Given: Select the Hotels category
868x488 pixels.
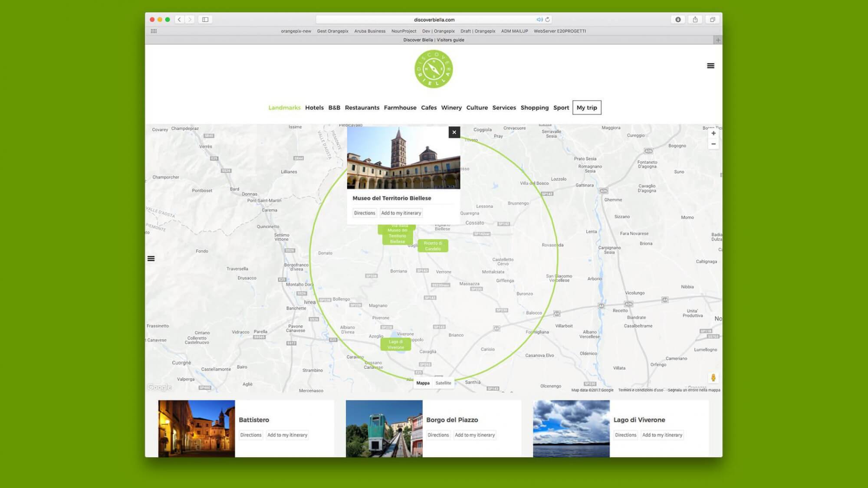Looking at the screenshot, I should [x=314, y=108].
